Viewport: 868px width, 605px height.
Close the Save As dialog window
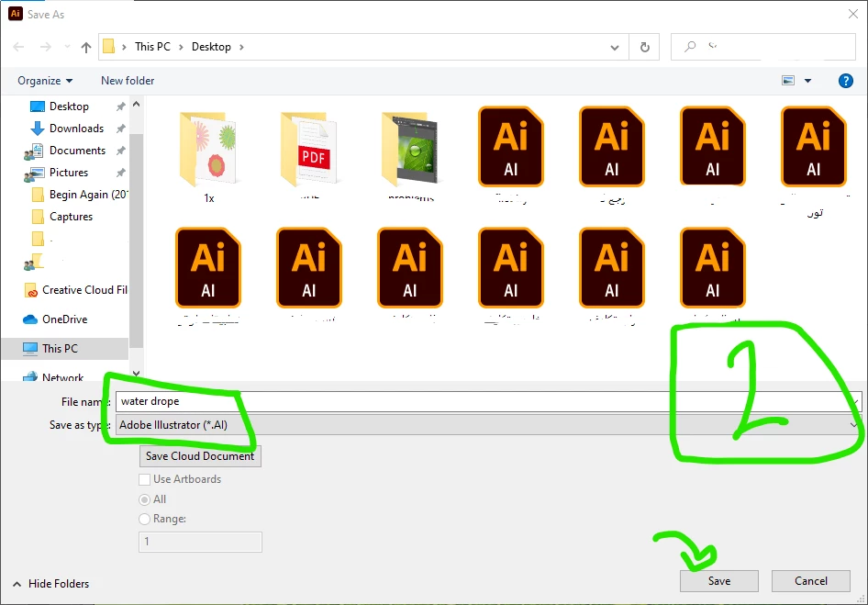click(x=853, y=14)
